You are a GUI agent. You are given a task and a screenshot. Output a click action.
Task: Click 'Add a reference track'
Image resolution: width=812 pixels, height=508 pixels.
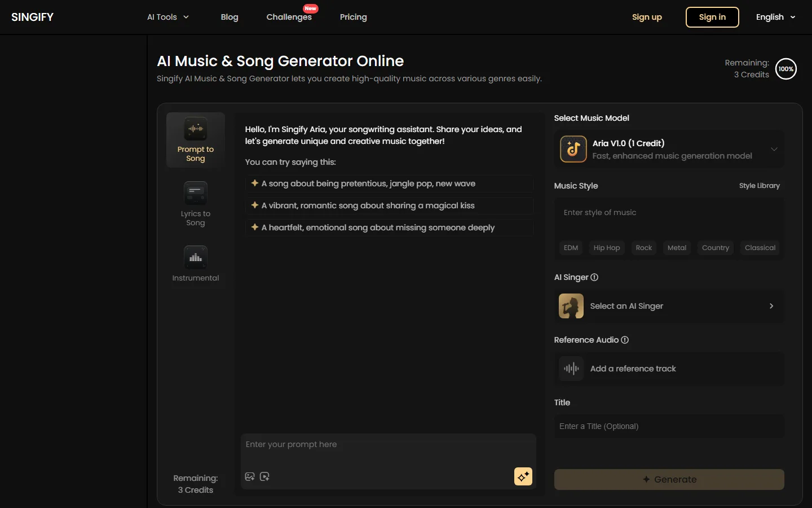[669, 369]
